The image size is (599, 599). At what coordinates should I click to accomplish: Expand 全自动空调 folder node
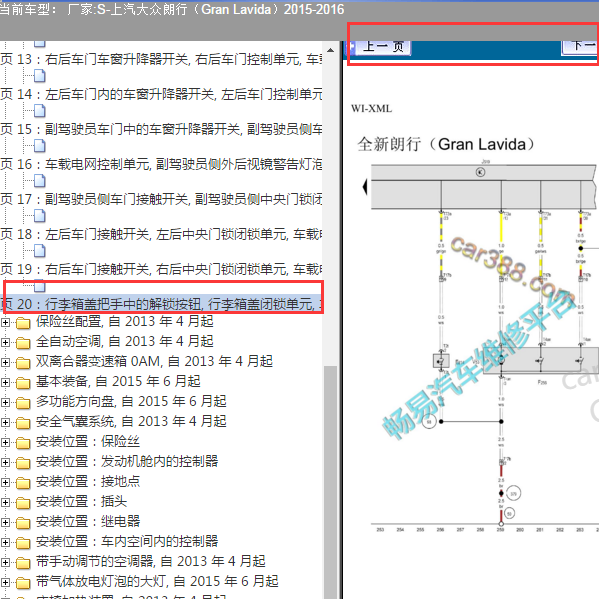click(x=5, y=342)
